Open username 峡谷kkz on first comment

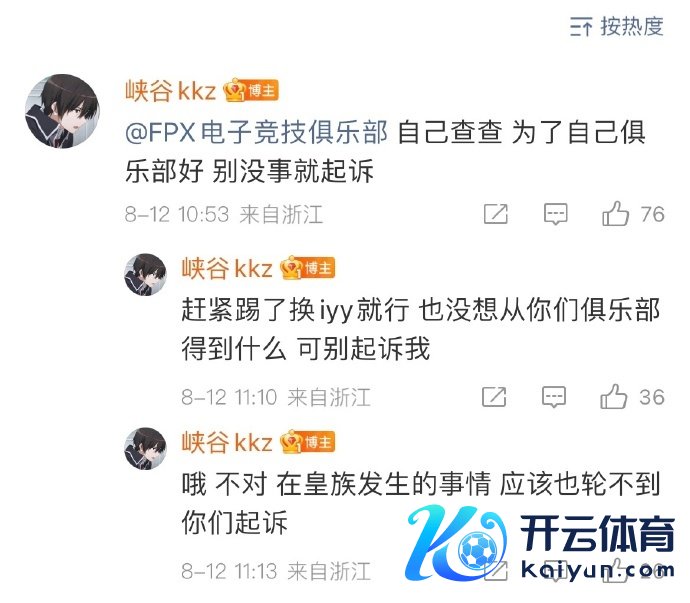pyautogui.click(x=171, y=91)
